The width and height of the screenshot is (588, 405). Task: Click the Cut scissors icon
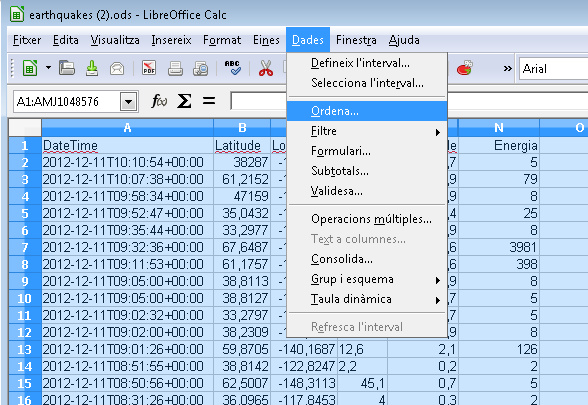click(266, 69)
